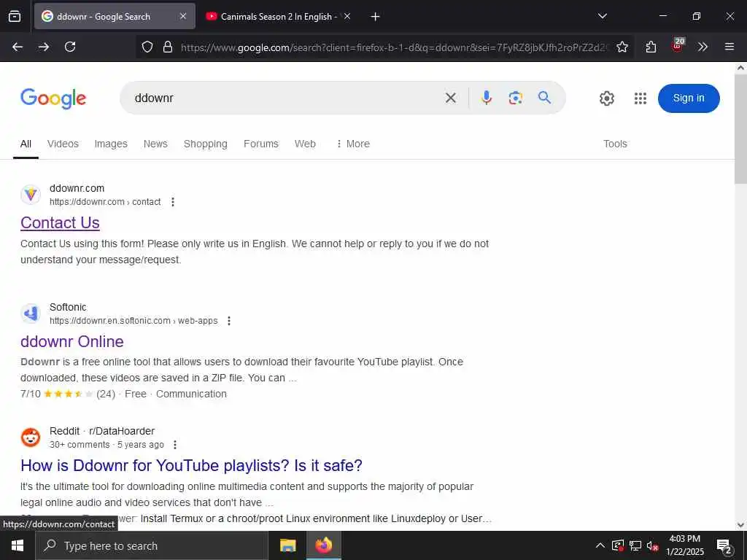Clear the Google search box
This screenshot has width=747, height=560.
pyautogui.click(x=451, y=98)
